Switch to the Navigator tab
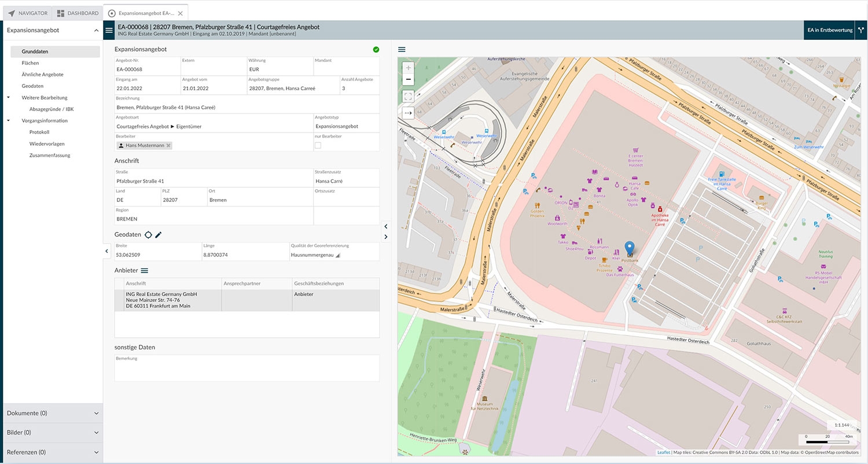Image resolution: width=868 pixels, height=464 pixels. 28,13
